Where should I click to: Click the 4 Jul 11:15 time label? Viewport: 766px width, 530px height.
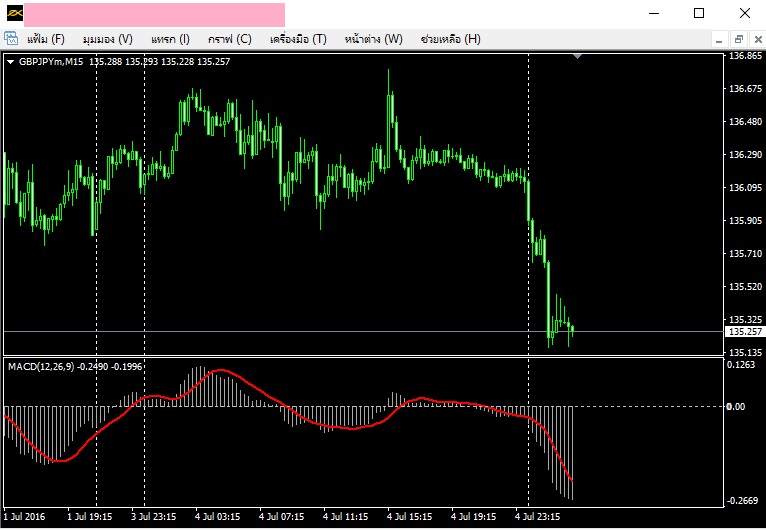(x=345, y=516)
